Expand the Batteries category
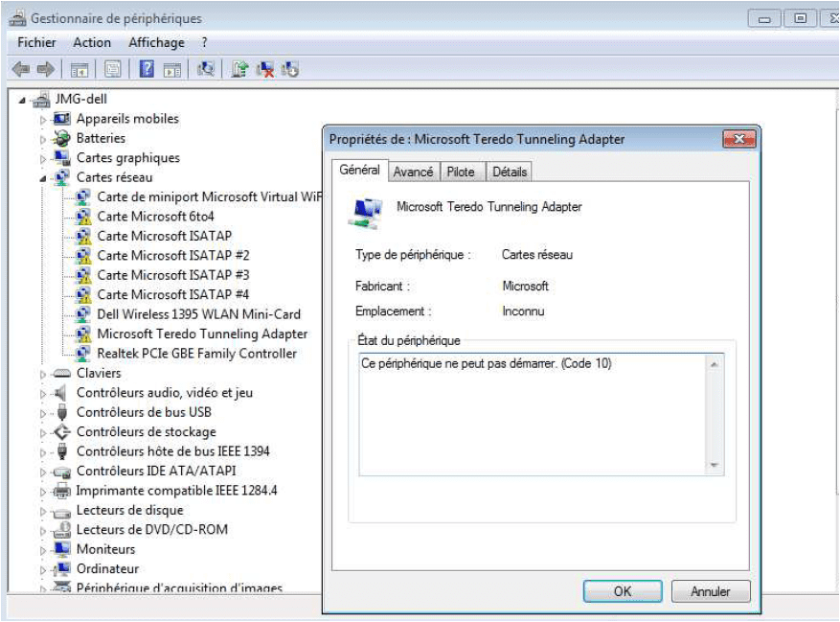The height and width of the screenshot is (622, 840). point(43,139)
